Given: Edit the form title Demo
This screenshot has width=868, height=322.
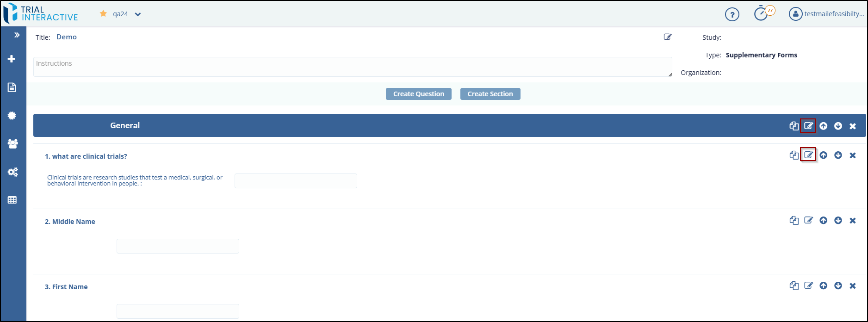Looking at the screenshot, I should [668, 37].
